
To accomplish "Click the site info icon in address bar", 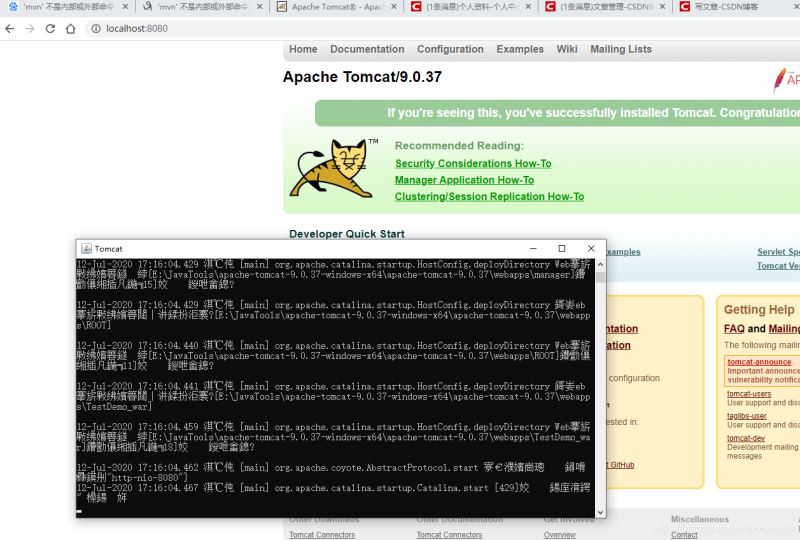I will tap(95, 29).
